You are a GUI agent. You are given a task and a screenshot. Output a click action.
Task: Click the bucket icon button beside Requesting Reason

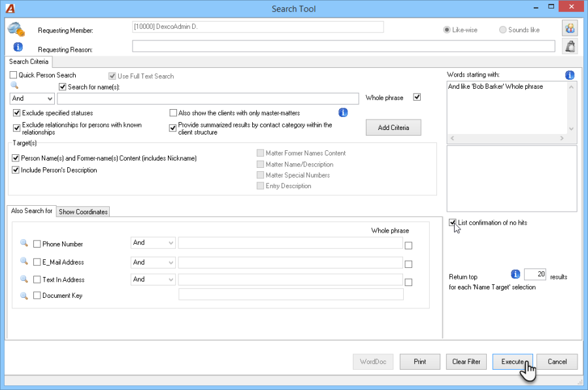pyautogui.click(x=570, y=46)
